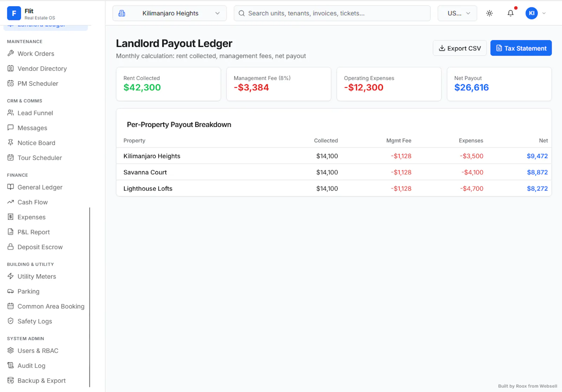This screenshot has width=562, height=392.
Task: Select the Kilimanjaro Heights table row name
Action: tap(152, 156)
